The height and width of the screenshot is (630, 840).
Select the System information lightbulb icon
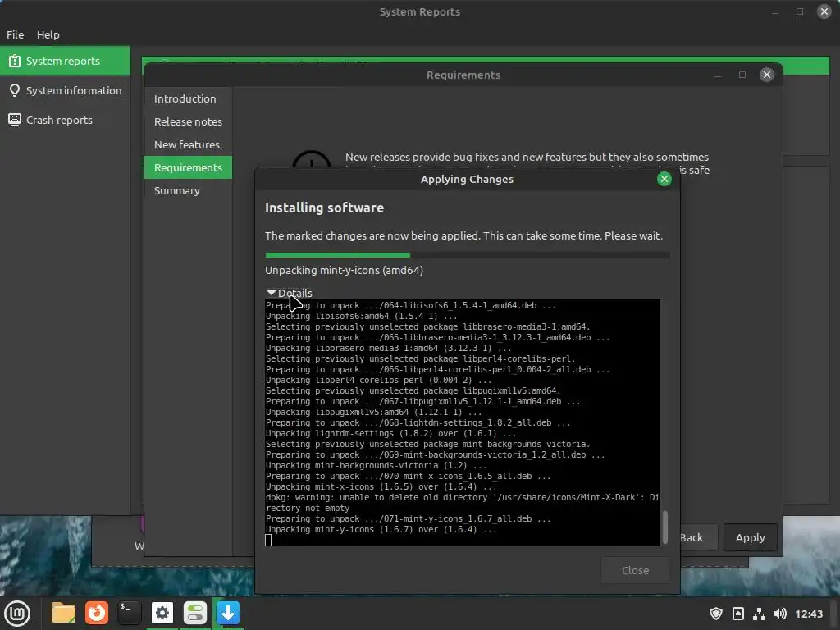(x=15, y=90)
